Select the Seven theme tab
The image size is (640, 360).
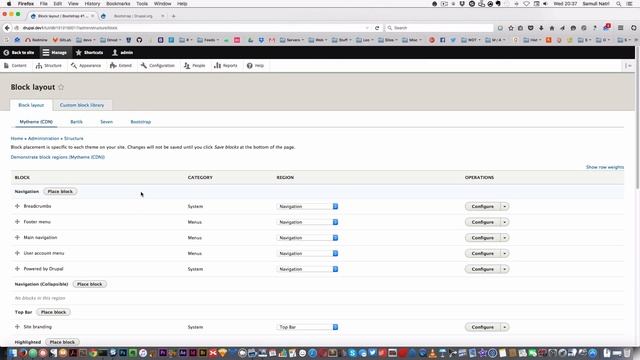pyautogui.click(x=107, y=122)
